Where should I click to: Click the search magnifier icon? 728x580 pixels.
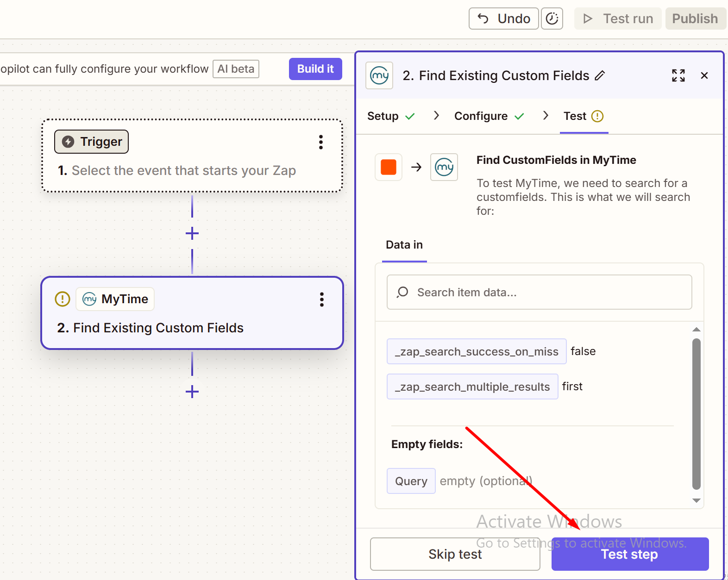click(402, 292)
